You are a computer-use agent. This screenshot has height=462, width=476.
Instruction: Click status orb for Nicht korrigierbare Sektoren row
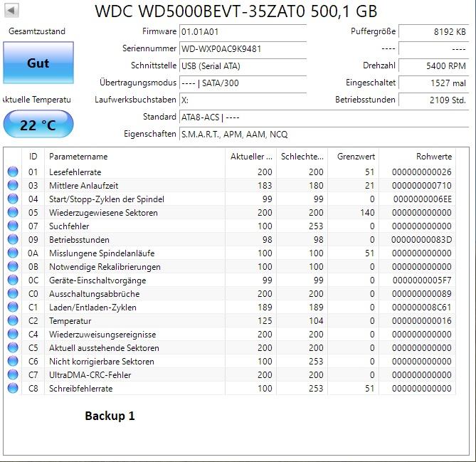(13, 361)
